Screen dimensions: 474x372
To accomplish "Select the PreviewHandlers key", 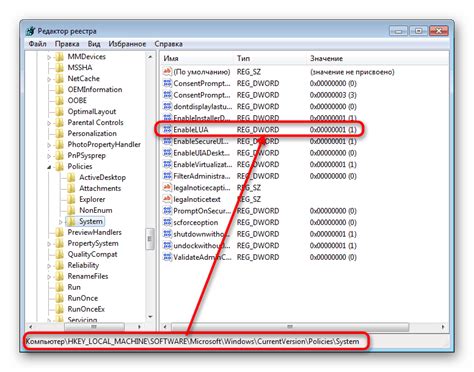I will (94, 232).
